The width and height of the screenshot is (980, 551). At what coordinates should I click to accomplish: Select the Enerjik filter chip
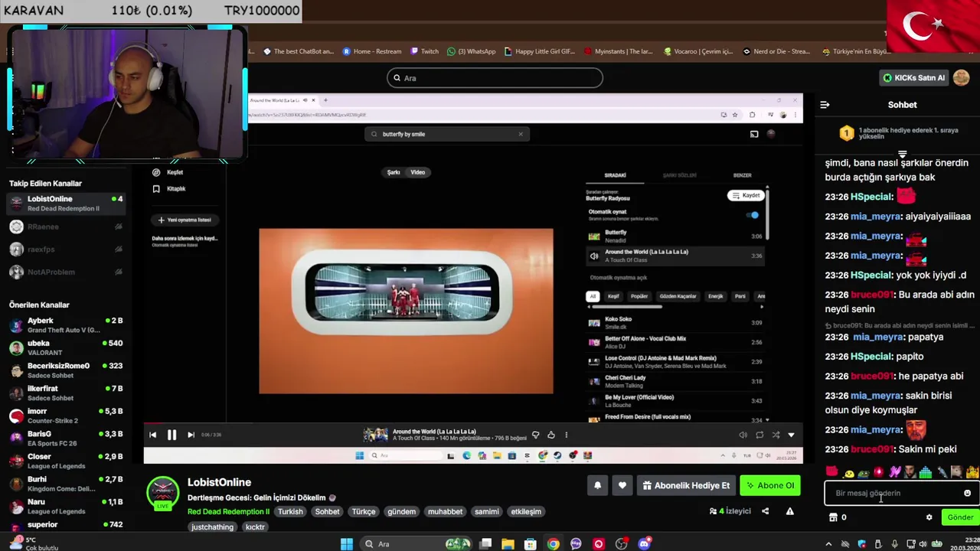pyautogui.click(x=715, y=296)
